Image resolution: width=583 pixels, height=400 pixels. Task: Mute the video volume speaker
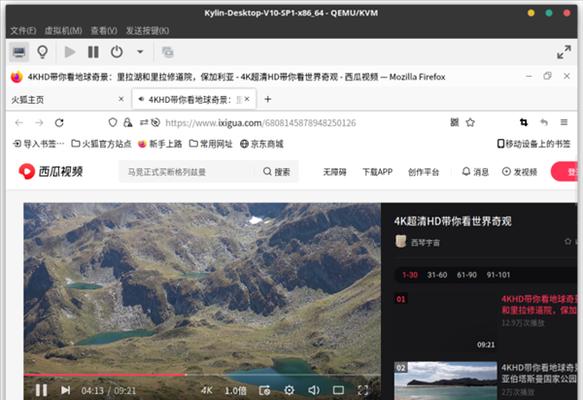pyautogui.click(x=314, y=390)
